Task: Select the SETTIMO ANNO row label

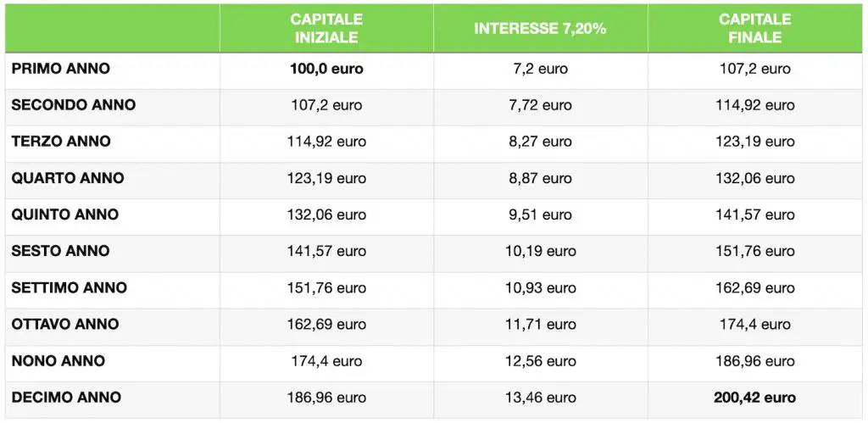Action: pyautogui.click(x=70, y=288)
